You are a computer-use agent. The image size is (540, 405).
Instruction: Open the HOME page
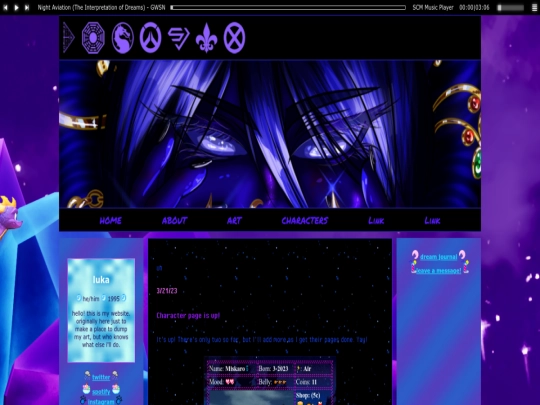coord(111,220)
